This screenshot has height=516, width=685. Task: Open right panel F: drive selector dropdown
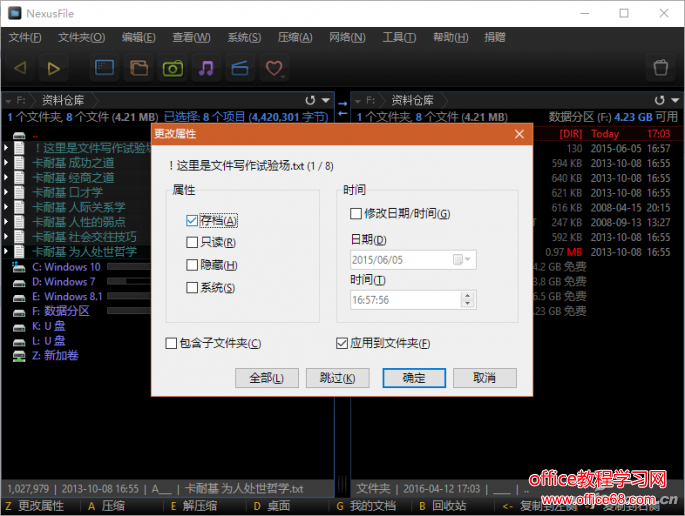coord(357,101)
